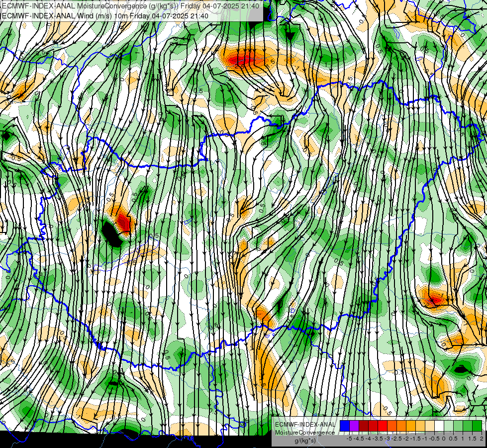The width and height of the screenshot is (487, 448).
Task: Click the legend tick label '-2.5'
Action: pos(396,439)
